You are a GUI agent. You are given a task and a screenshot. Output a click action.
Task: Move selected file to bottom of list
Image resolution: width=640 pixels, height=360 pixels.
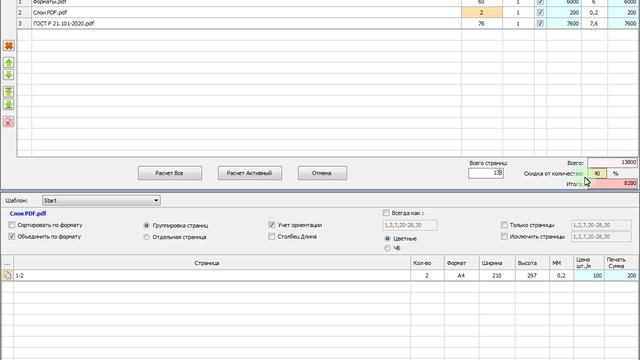tap(9, 104)
